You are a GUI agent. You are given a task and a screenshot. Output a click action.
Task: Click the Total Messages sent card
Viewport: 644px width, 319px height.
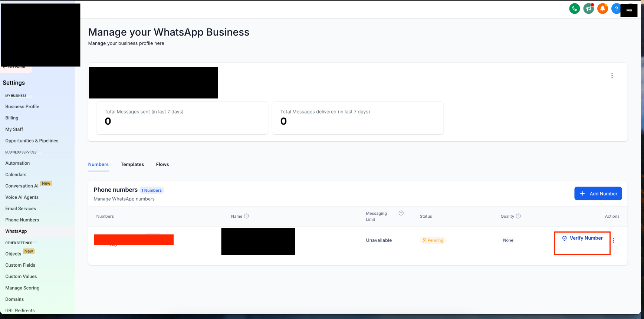point(182,118)
